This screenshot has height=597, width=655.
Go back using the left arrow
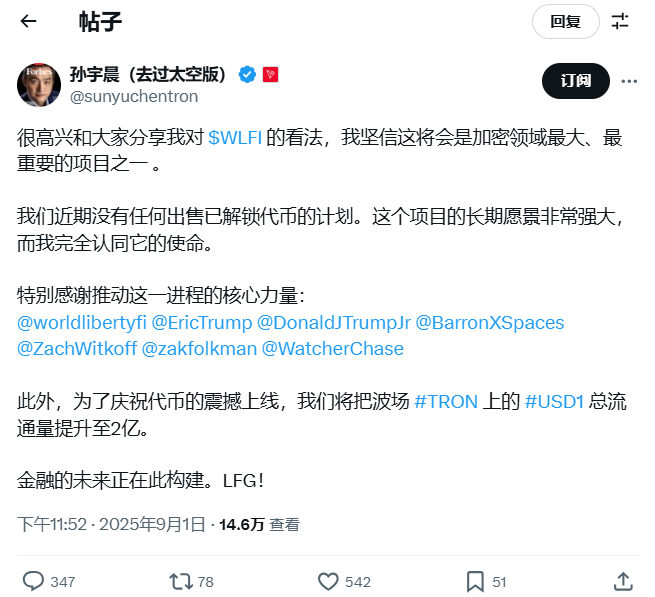tap(28, 21)
